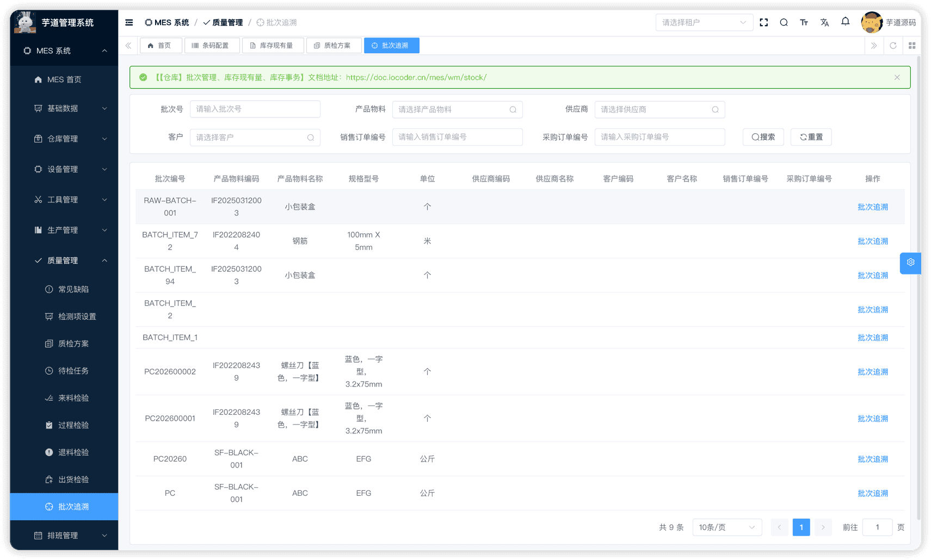Screen dimensions: 931x560
Task: Refresh the current tab with the reload icon
Action: tap(893, 45)
